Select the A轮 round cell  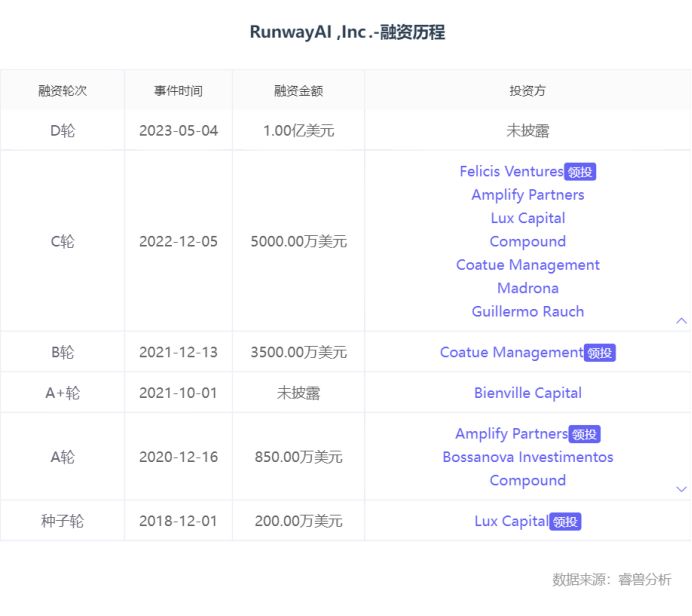62,457
